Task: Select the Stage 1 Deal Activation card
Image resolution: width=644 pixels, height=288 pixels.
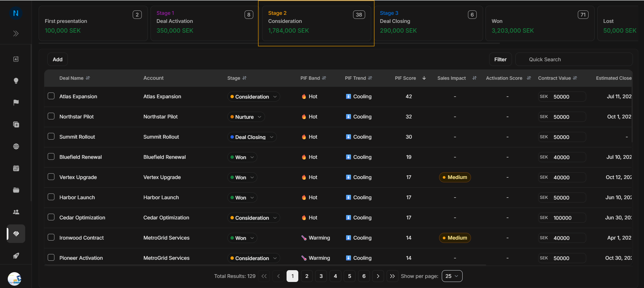Action: (x=205, y=24)
